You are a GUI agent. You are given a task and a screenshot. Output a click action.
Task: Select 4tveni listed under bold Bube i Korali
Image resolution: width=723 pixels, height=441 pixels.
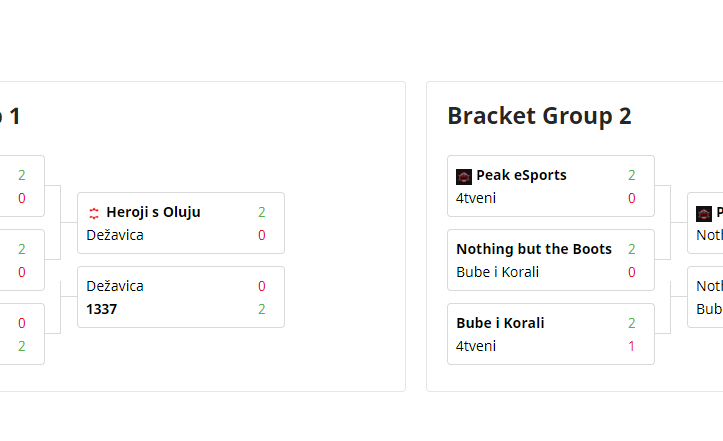click(x=476, y=346)
